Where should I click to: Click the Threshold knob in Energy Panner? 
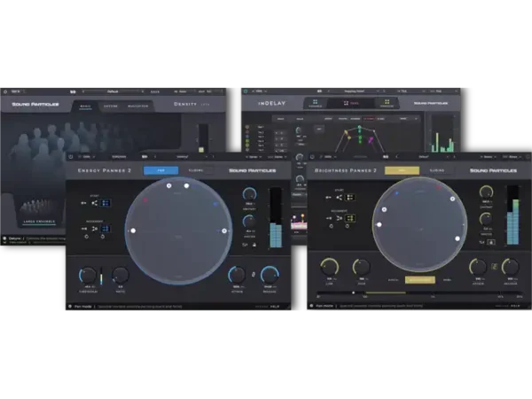coord(88,276)
